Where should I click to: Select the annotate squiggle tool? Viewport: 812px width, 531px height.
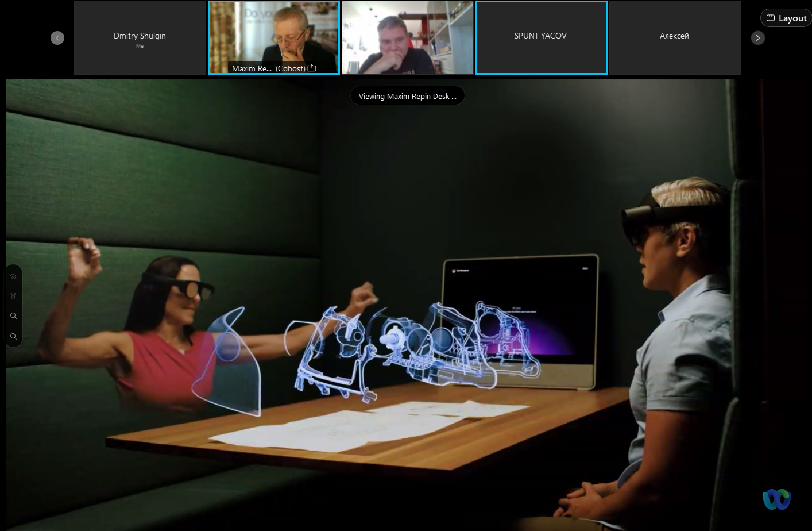pos(13,276)
